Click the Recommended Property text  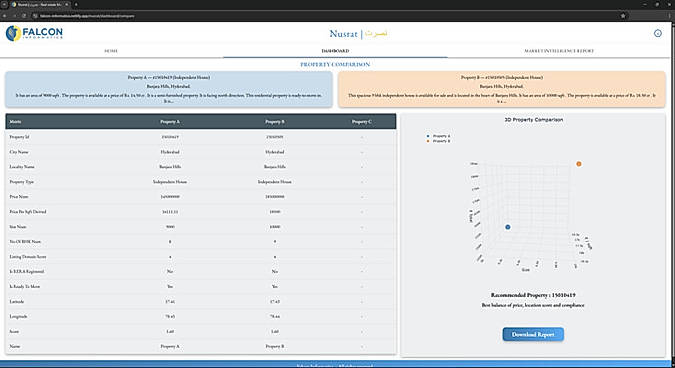click(533, 295)
